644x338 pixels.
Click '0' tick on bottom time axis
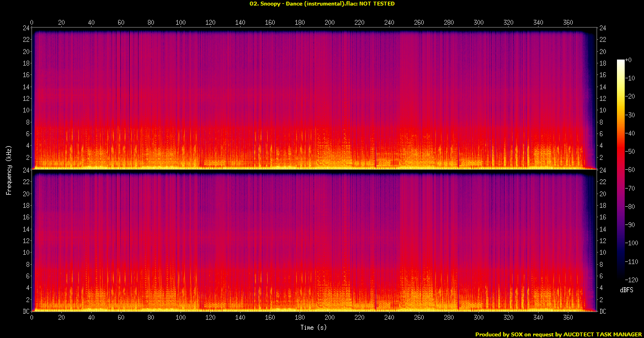pos(31,317)
